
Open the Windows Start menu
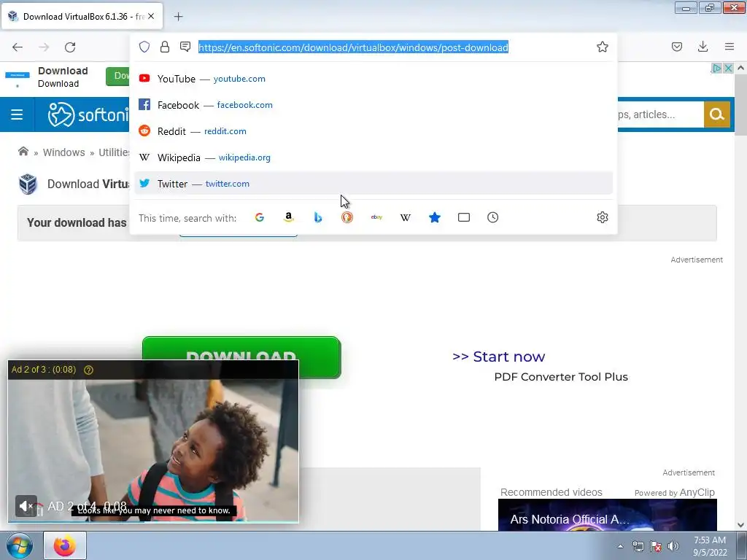tap(19, 545)
